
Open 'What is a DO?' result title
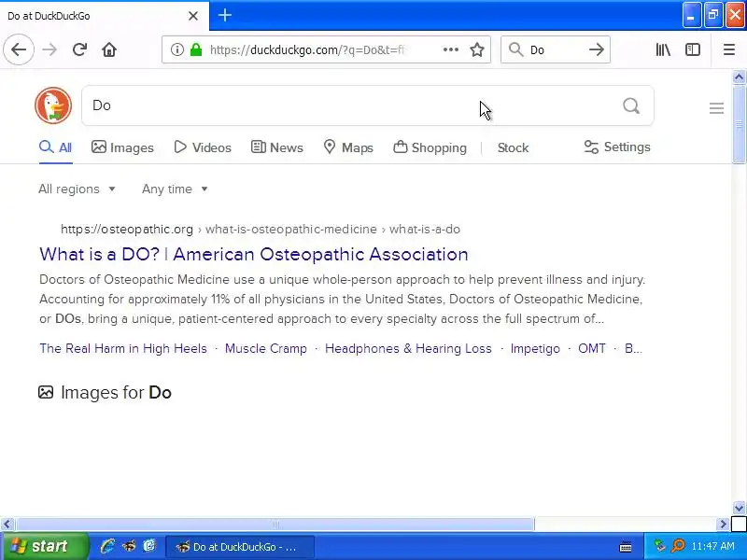tap(254, 254)
